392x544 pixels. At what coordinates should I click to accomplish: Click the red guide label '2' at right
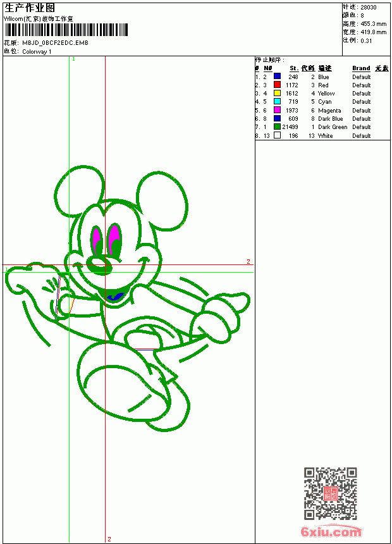coord(248,261)
